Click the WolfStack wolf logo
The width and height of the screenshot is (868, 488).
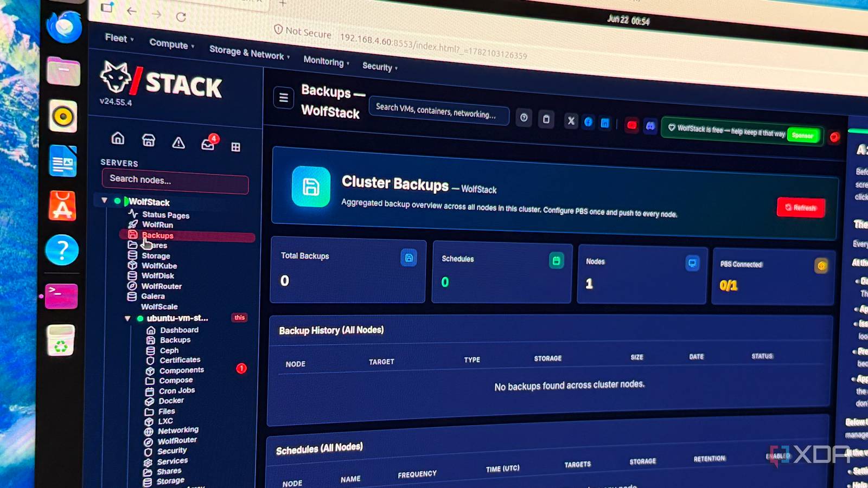tap(116, 78)
